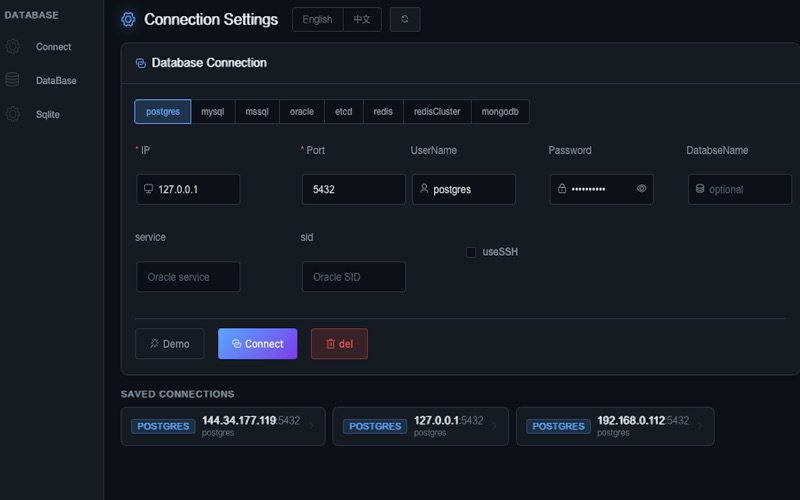This screenshot has height=500, width=800.
Task: Open DataBase page in sidebar
Action: (56, 80)
